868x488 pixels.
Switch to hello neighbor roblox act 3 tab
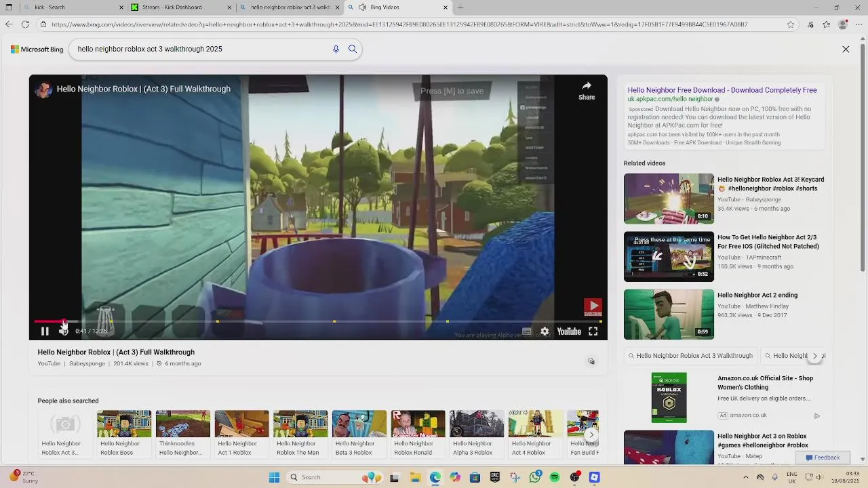[x=288, y=7]
